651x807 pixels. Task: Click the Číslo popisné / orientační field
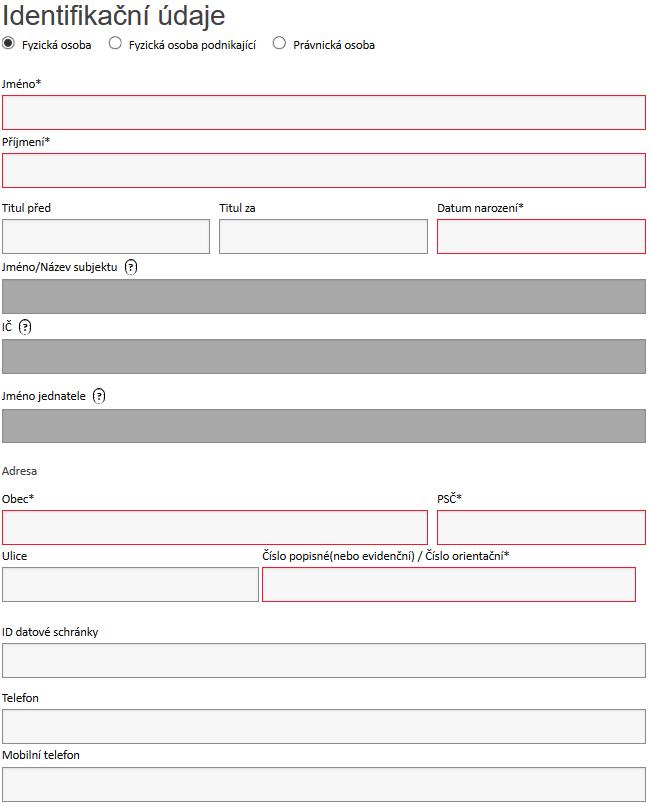tap(449, 585)
